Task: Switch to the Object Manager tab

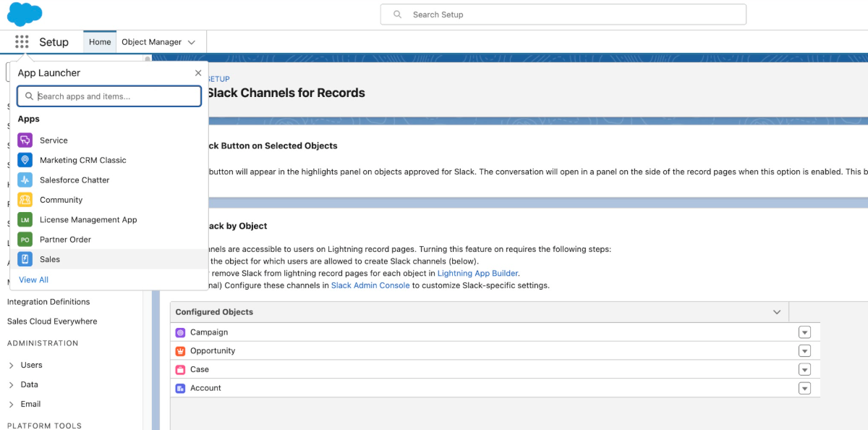Action: pos(151,42)
